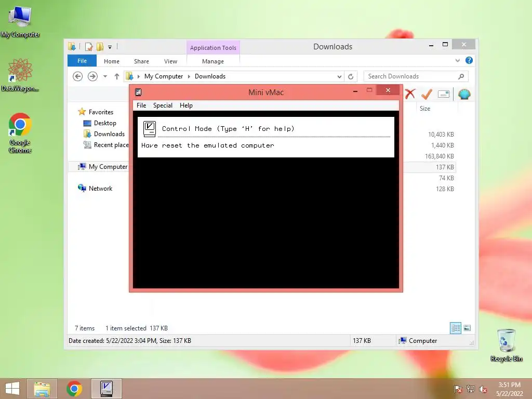Open Explorer Help question mark
The image size is (532, 399).
point(469,60)
